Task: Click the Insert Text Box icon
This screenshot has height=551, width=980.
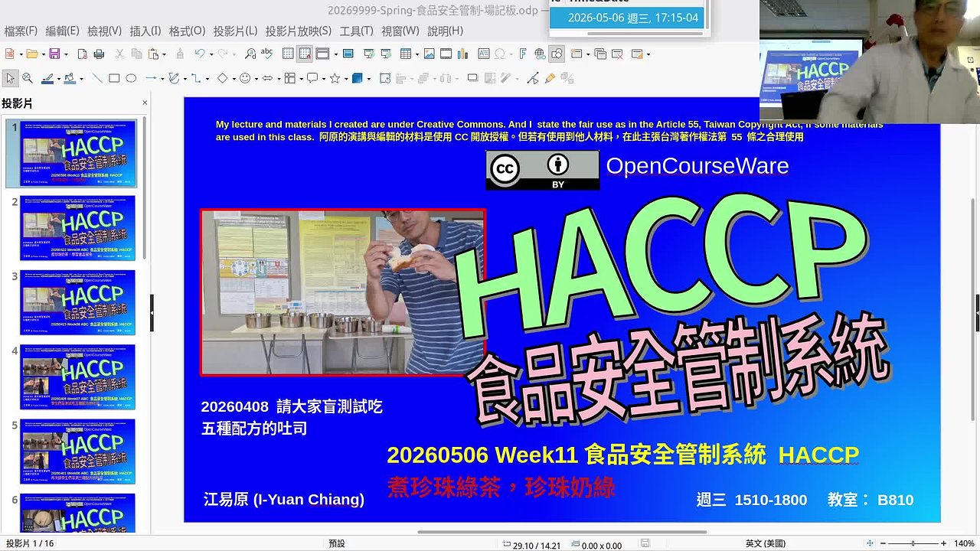Action: [x=484, y=54]
